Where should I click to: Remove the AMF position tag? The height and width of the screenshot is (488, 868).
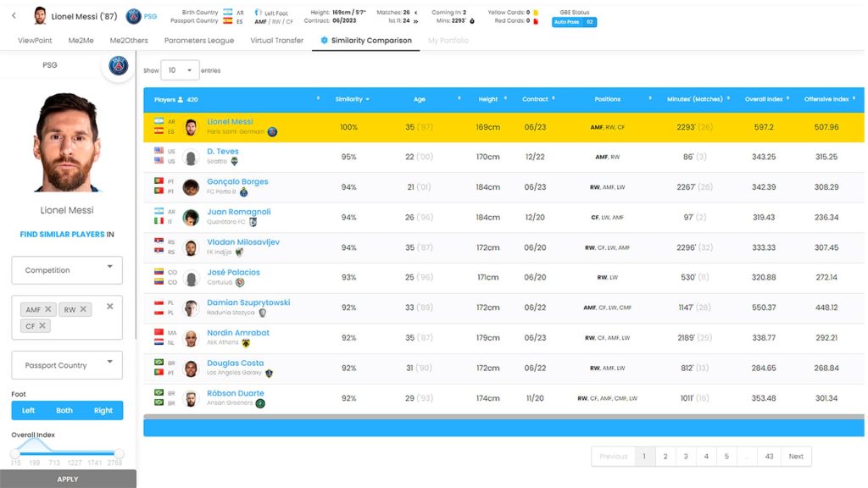48,309
